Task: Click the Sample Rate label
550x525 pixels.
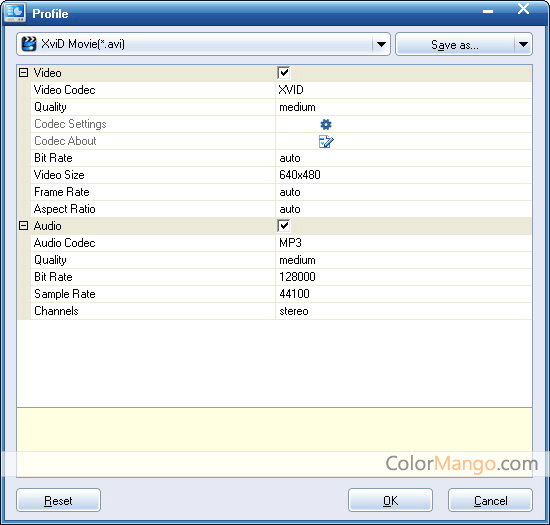Action: pyautogui.click(x=65, y=294)
